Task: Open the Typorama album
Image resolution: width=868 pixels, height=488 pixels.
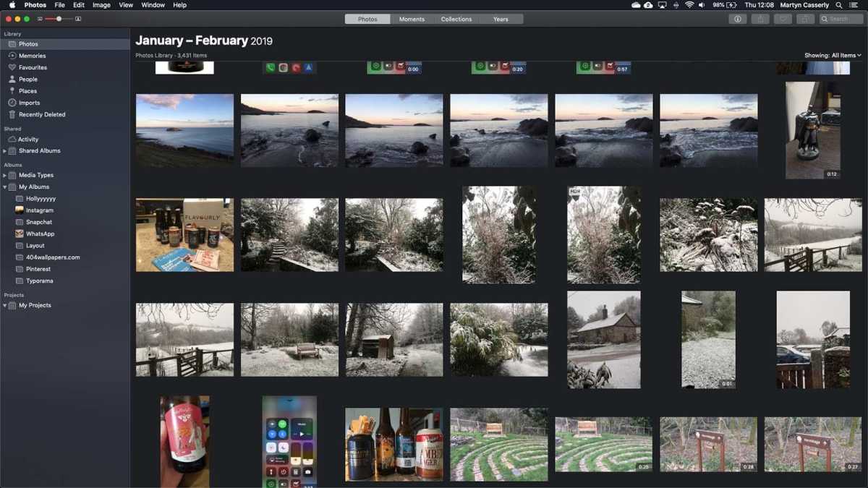Action: [65, 281]
